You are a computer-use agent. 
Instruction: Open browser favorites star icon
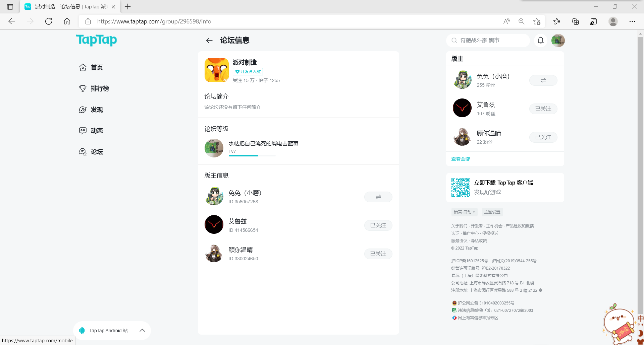point(557,21)
